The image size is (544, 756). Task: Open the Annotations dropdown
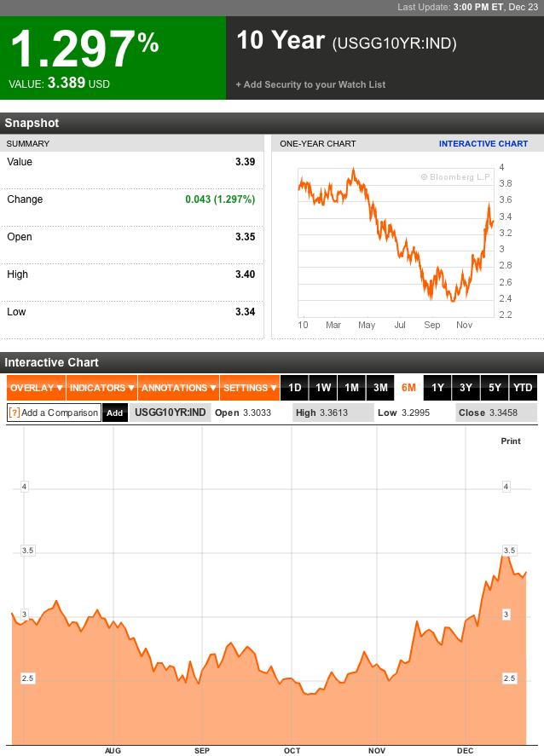pos(178,388)
